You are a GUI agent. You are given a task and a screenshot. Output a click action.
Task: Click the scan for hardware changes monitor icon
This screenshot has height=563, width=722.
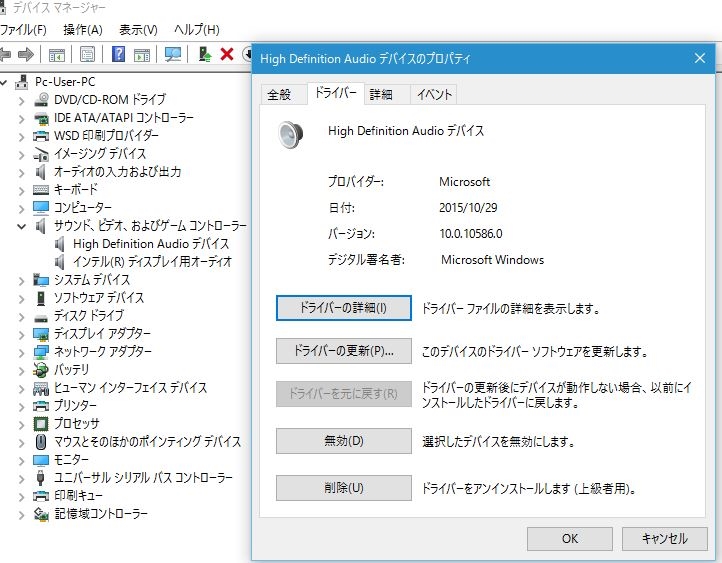(x=173, y=55)
